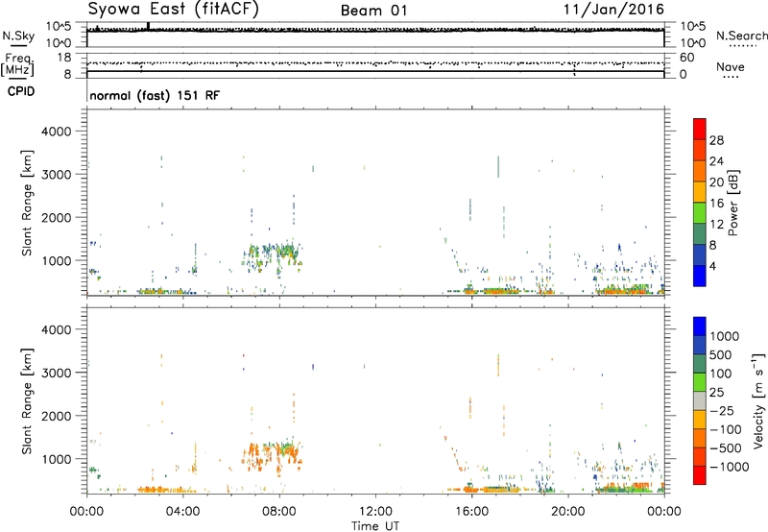
Task: Click the "-1000" value on the velocity colorbar
Action: point(730,467)
